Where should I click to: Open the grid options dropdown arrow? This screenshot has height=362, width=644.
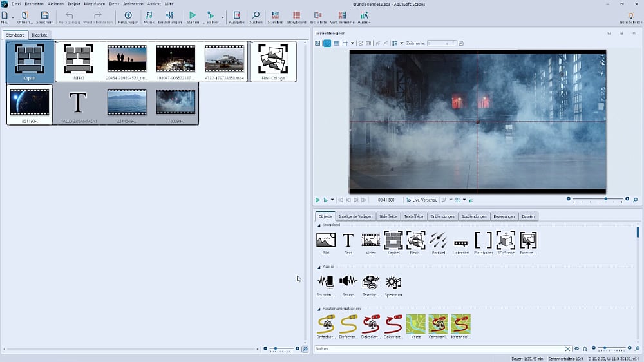pyautogui.click(x=352, y=43)
